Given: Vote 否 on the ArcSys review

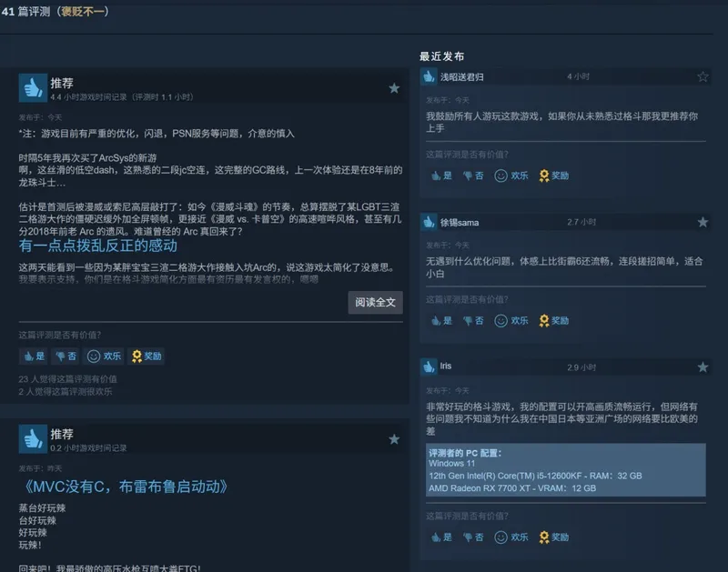Looking at the screenshot, I should point(66,356).
